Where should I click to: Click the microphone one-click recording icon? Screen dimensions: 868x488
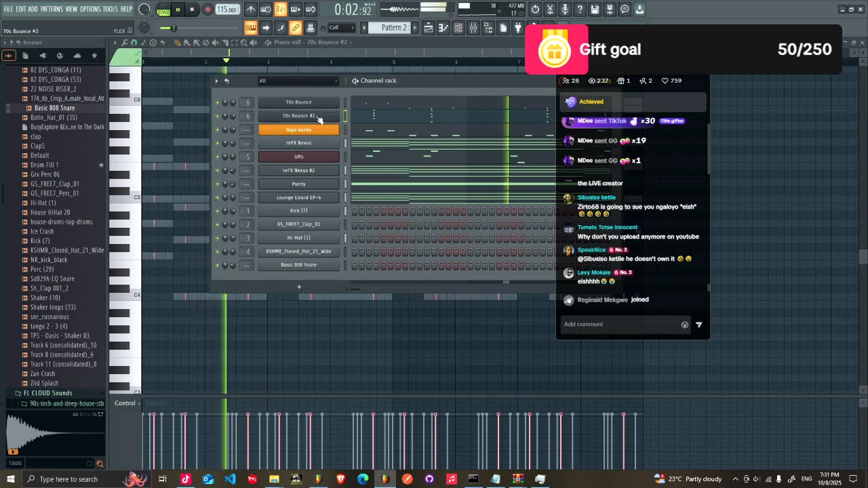coord(565,9)
